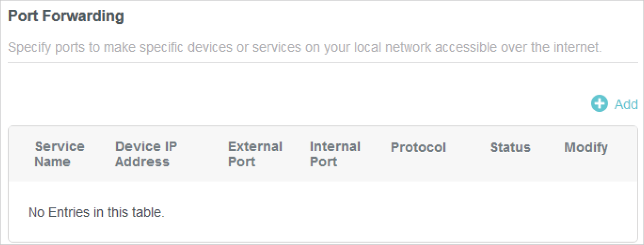The height and width of the screenshot is (245, 644).
Task: Click the word "Address" in the table header
Action: 142,161
